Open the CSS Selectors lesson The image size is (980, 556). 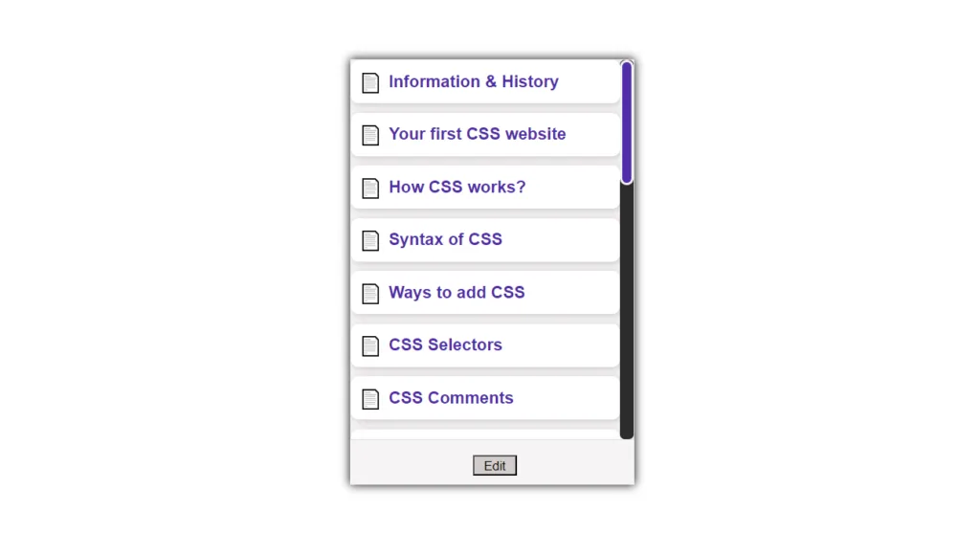point(445,345)
